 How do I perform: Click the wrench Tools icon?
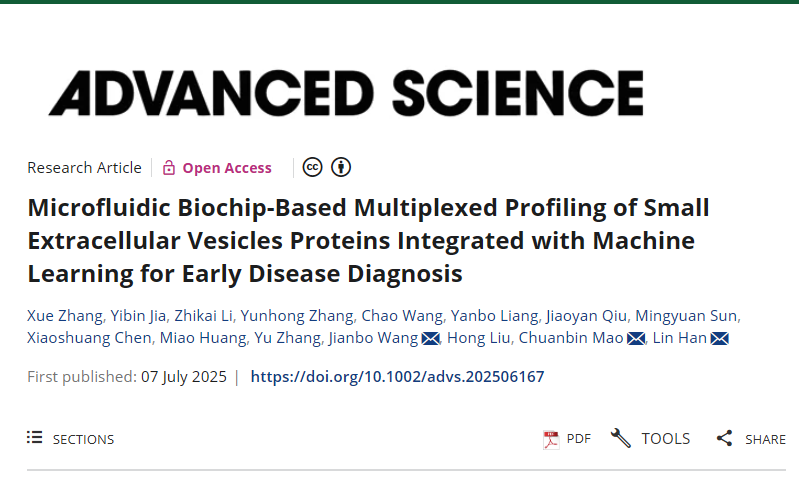[x=621, y=438]
